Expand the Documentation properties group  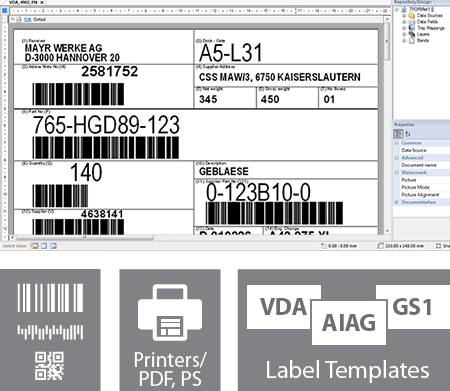pos(397,202)
